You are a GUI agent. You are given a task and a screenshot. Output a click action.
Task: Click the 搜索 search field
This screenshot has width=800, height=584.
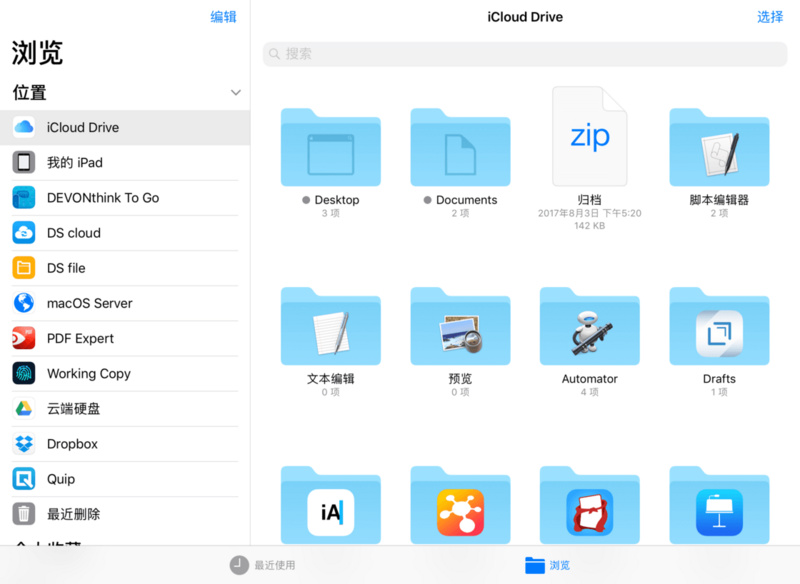click(x=524, y=54)
